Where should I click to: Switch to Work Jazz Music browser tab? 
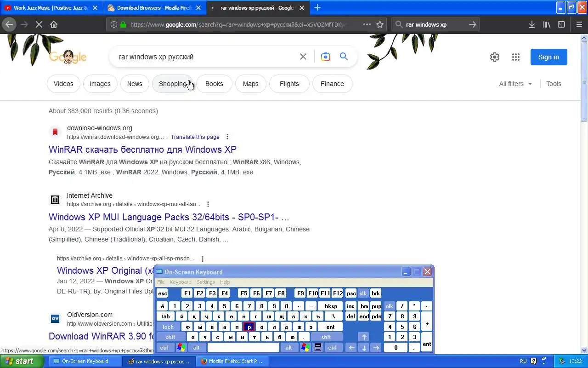(51, 8)
